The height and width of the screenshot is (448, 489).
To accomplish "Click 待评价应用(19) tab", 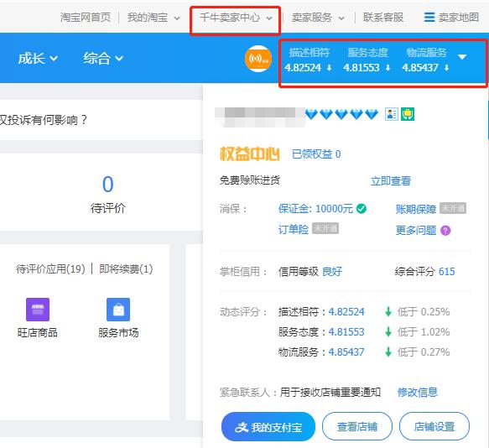I will click(x=50, y=268).
